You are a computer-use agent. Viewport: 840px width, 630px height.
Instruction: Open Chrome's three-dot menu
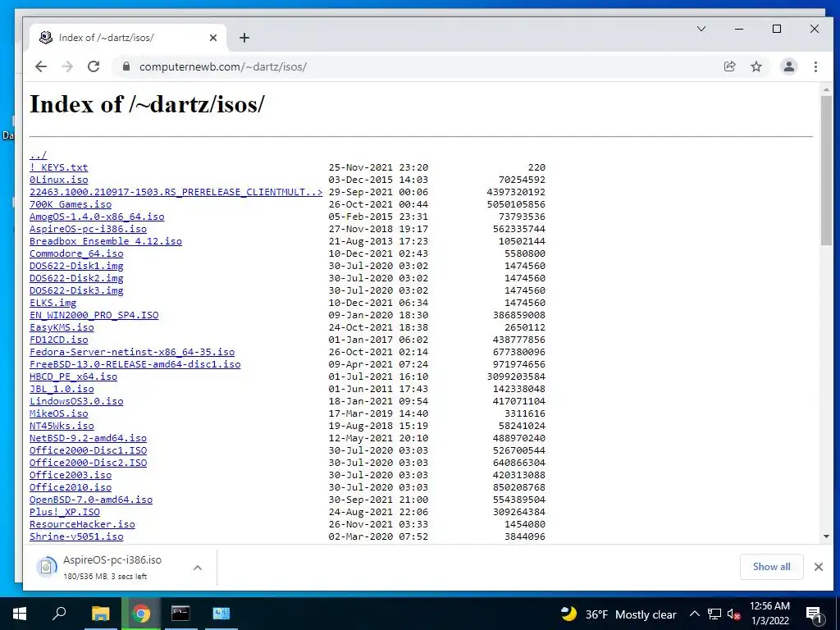815,66
